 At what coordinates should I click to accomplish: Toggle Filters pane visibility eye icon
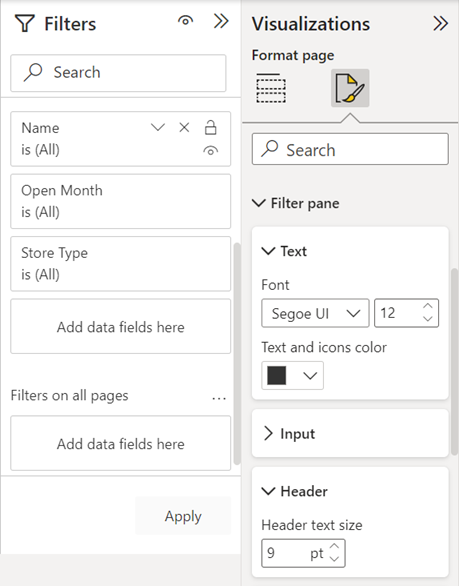[x=185, y=21]
